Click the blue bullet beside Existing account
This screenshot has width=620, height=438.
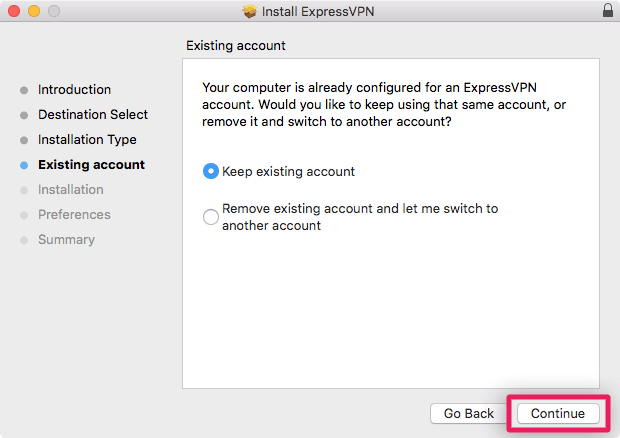click(x=24, y=165)
